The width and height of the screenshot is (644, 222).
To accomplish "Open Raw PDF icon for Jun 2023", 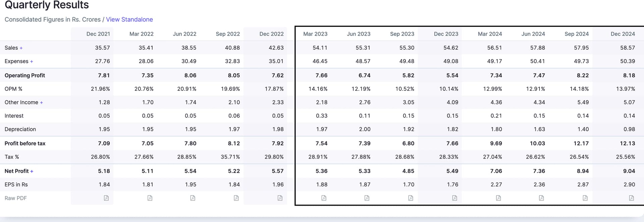I will [x=367, y=198].
